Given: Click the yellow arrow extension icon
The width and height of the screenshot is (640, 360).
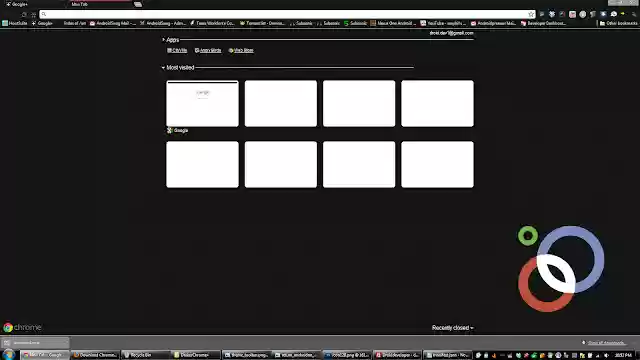Looking at the screenshot, I should [x=623, y=14].
